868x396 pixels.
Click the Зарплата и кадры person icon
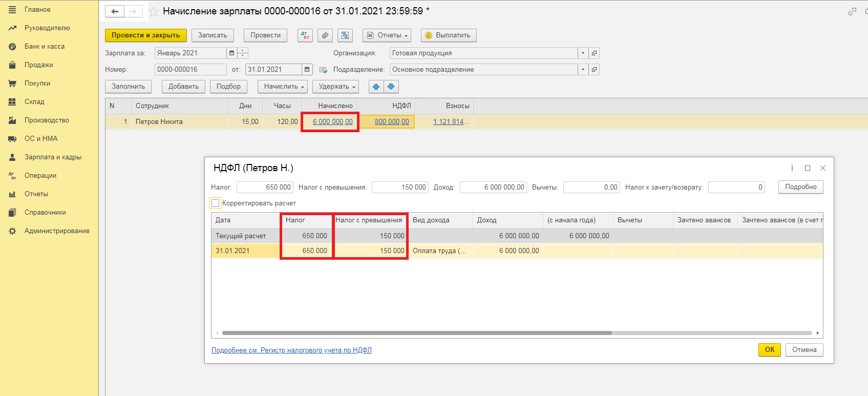tap(12, 157)
